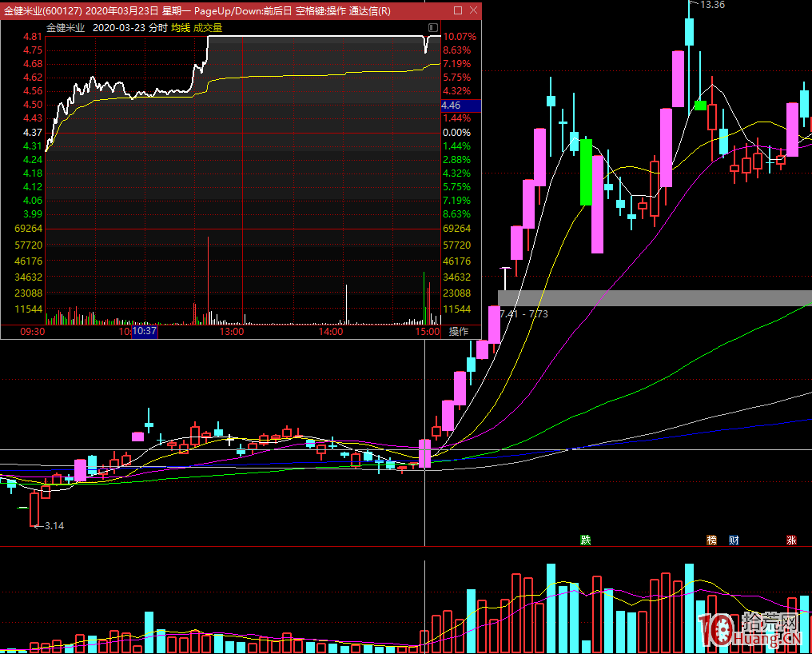812x654 pixels.
Task: Toggle the side panel icon in the intraday chart
Action: click(434, 28)
